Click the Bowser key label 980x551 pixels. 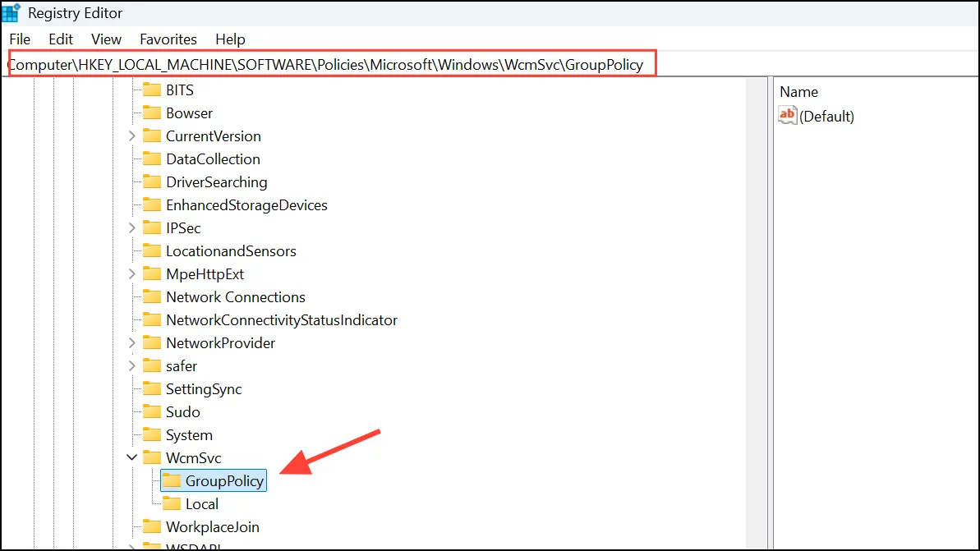(x=190, y=113)
